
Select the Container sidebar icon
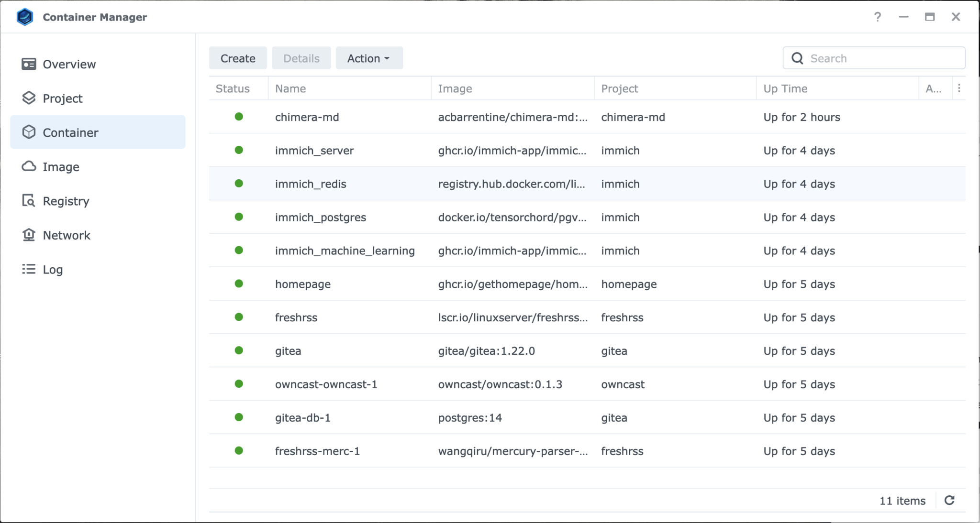(29, 133)
